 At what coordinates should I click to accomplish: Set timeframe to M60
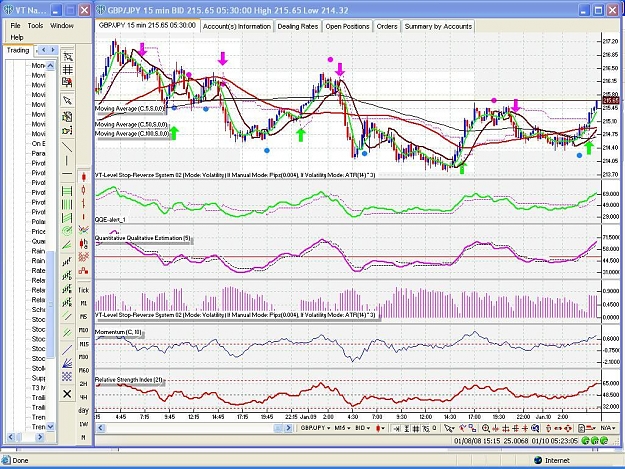coord(84,371)
